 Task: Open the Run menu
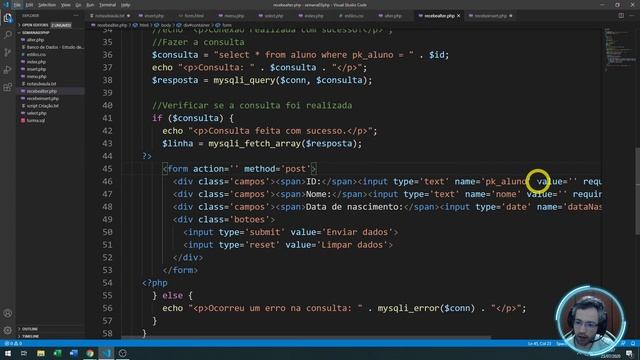pos(90,5)
